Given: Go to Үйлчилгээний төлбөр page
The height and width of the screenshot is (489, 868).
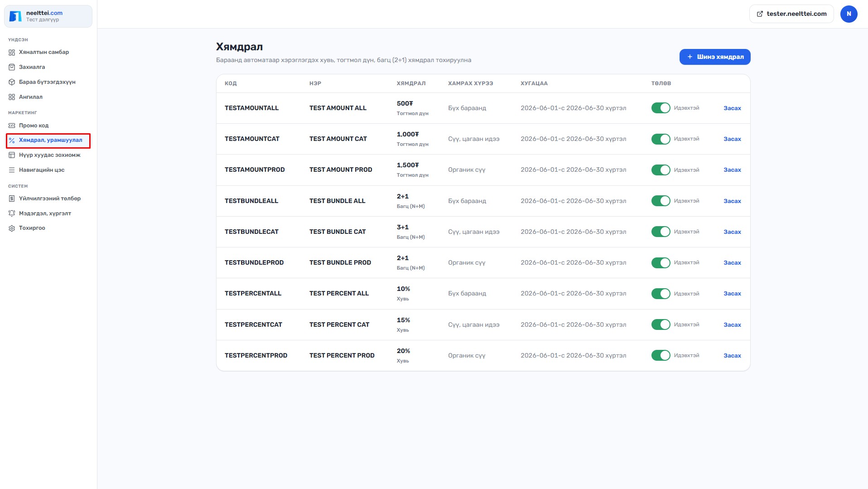Looking at the screenshot, I should click(48, 199).
